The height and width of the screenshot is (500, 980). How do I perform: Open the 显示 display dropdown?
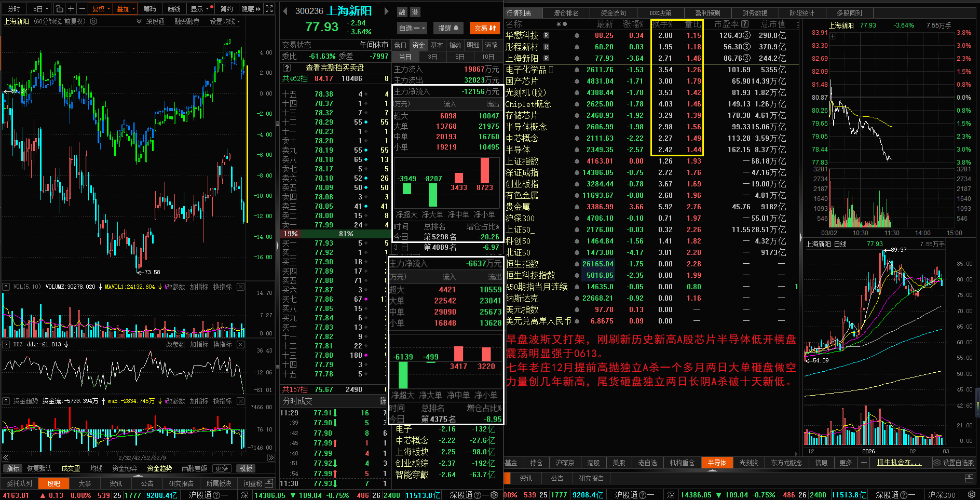200,9
